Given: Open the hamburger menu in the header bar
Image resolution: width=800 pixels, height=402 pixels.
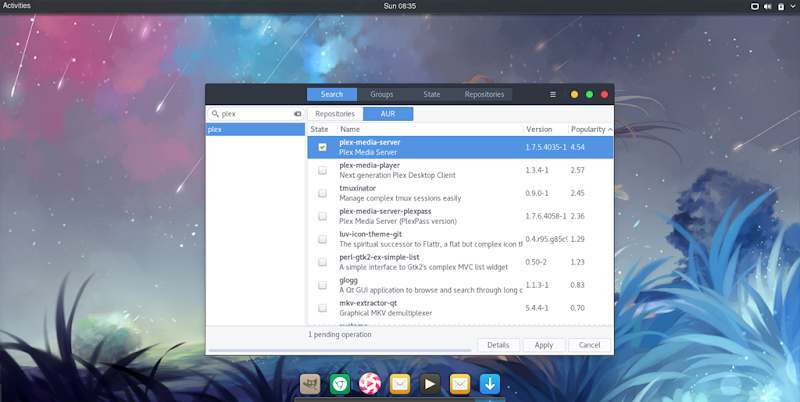Looking at the screenshot, I should point(553,94).
